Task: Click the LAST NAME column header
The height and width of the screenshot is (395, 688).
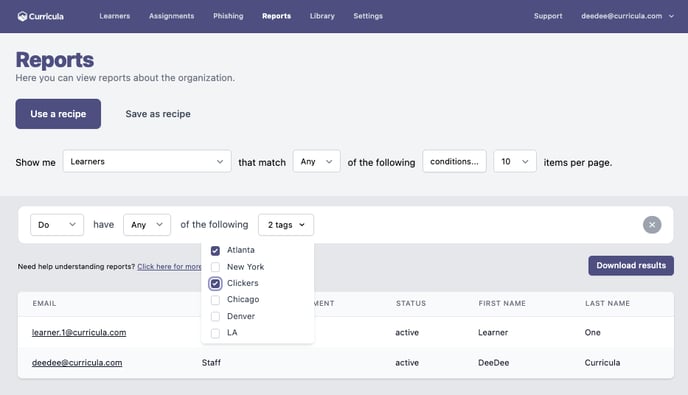Action: (x=607, y=303)
